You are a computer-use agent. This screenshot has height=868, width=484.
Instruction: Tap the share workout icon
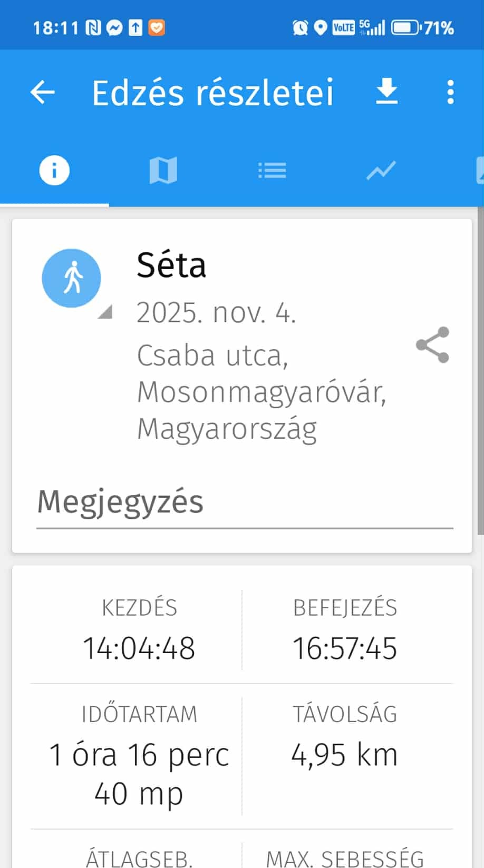click(432, 345)
